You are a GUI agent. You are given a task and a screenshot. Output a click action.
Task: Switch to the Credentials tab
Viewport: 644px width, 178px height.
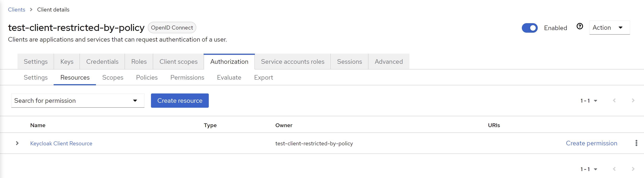[x=102, y=62]
